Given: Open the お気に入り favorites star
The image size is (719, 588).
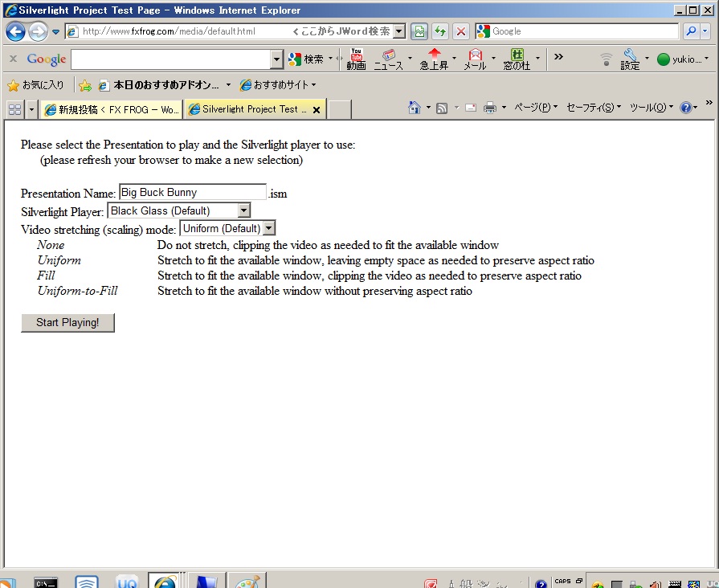Looking at the screenshot, I should click(x=35, y=84).
